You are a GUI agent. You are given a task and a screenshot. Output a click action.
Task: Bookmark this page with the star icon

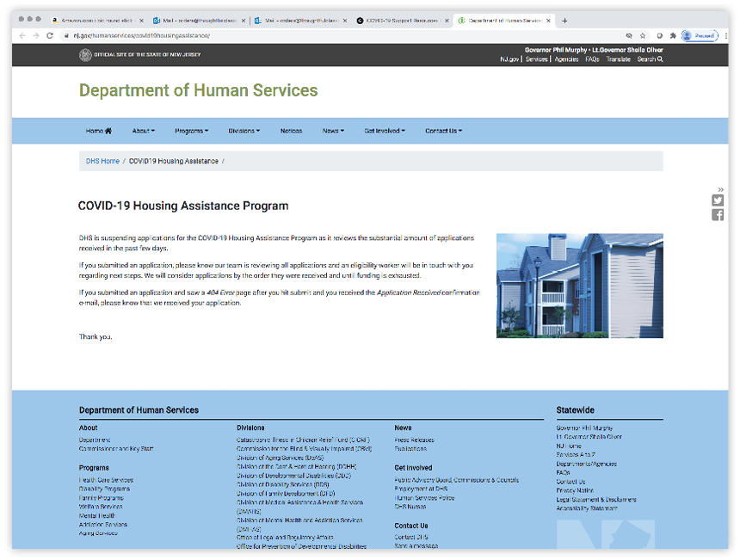643,36
